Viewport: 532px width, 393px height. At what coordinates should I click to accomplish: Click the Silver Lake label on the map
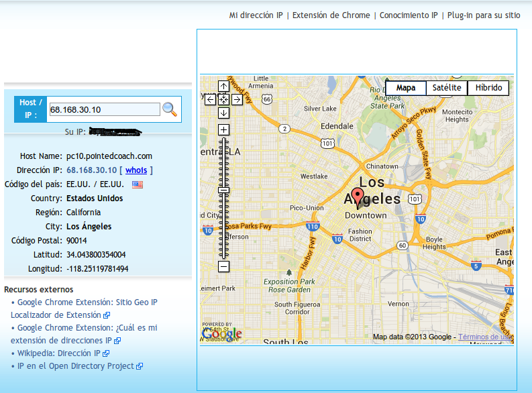tap(320, 109)
